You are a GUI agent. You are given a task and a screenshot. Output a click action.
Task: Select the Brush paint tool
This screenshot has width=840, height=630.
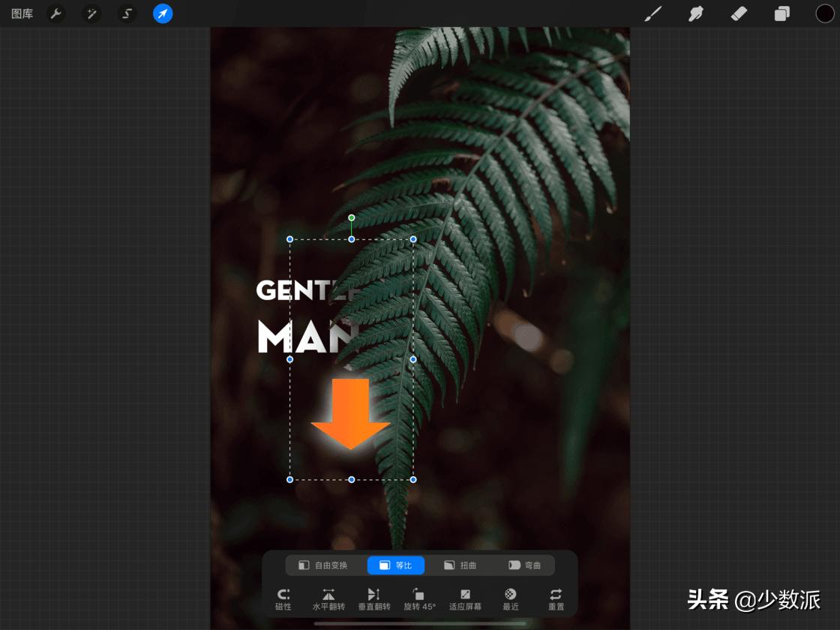[653, 13]
